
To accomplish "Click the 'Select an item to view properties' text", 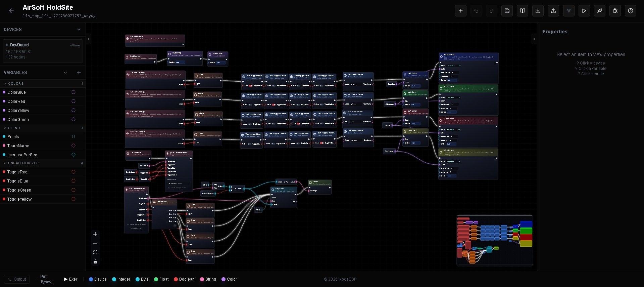I will coord(591,54).
